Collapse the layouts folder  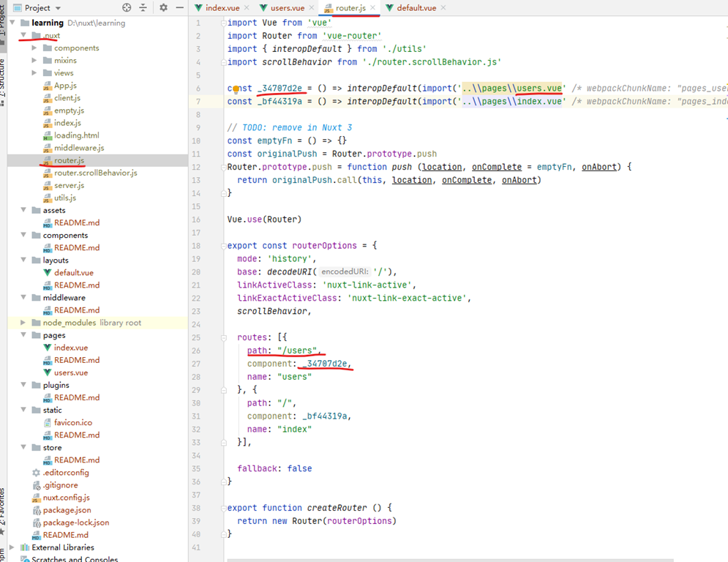(x=23, y=260)
